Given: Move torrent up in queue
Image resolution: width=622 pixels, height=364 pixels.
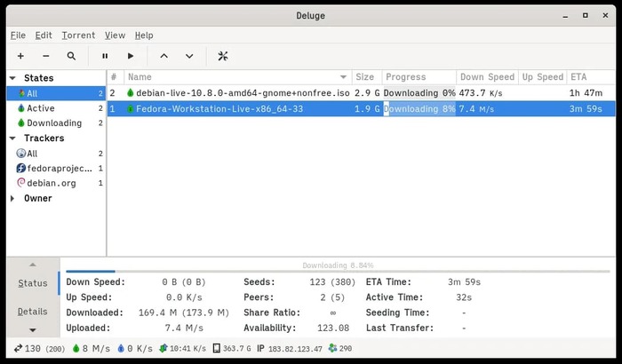Looking at the screenshot, I should 163,56.
